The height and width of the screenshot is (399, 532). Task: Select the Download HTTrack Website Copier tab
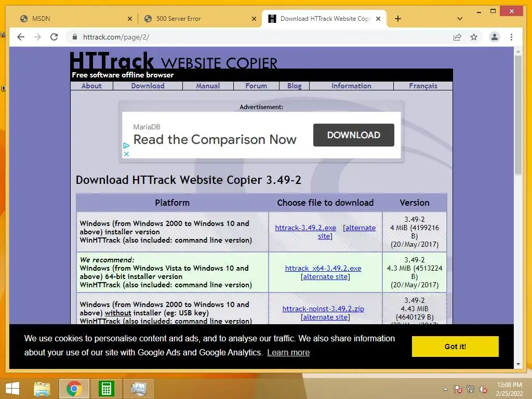[323, 19]
